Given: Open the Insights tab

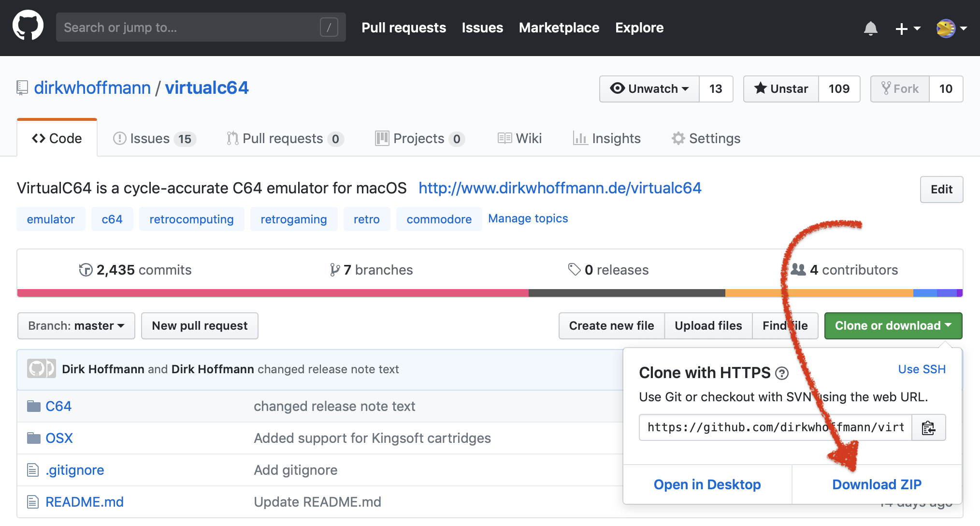Looking at the screenshot, I should (x=606, y=139).
